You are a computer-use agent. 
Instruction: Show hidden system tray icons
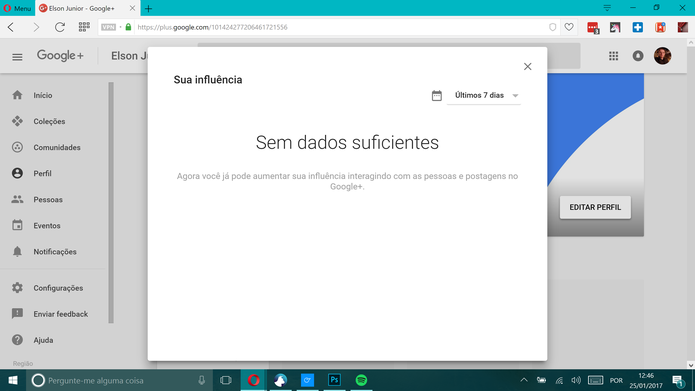pos(524,380)
